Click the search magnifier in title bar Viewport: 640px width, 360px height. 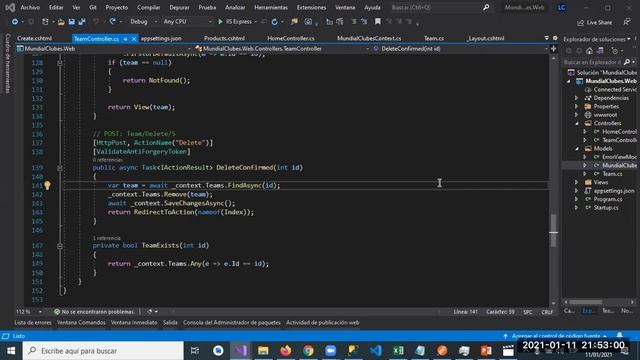(486, 7)
